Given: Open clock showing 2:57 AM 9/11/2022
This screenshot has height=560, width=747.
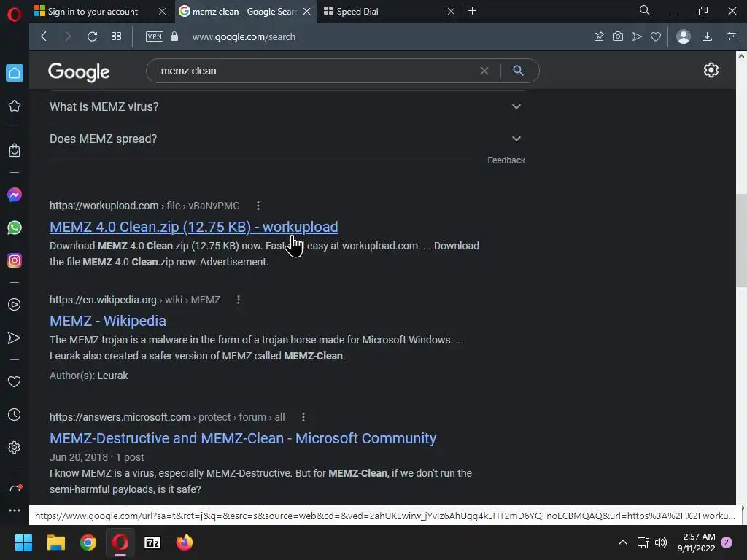Looking at the screenshot, I should pyautogui.click(x=696, y=542).
